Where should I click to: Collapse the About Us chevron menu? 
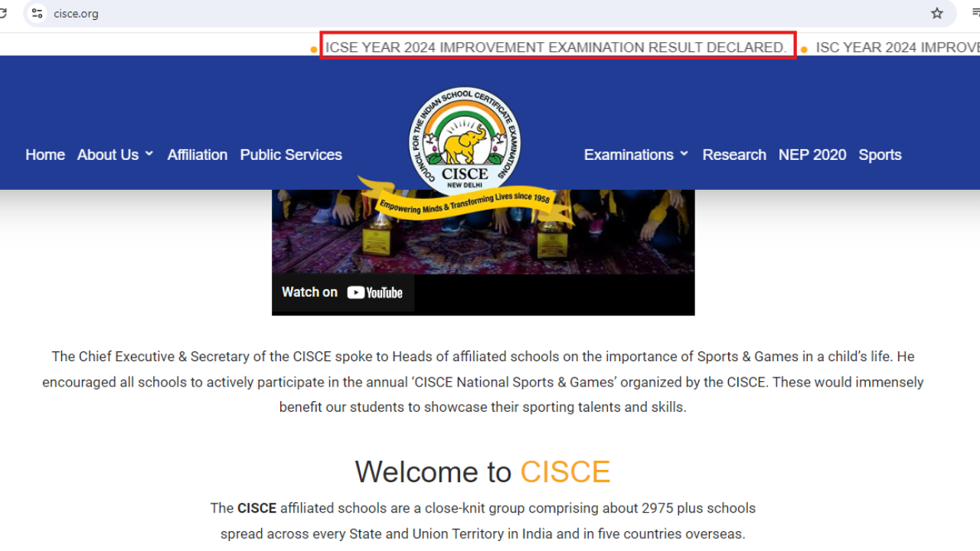pos(150,154)
